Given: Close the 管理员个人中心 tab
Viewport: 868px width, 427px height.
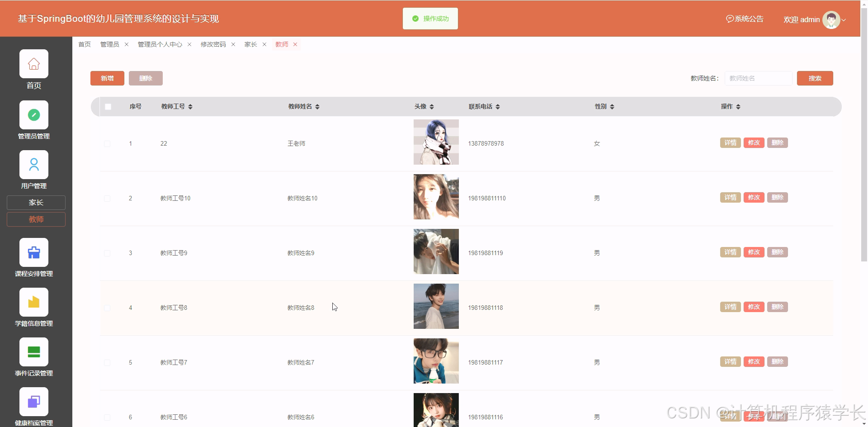Looking at the screenshot, I should pyautogui.click(x=189, y=44).
